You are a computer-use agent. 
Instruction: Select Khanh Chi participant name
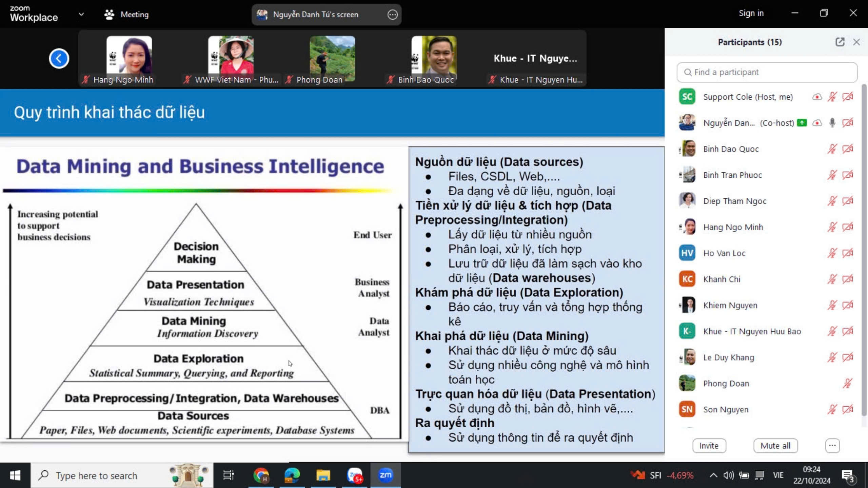click(x=722, y=279)
